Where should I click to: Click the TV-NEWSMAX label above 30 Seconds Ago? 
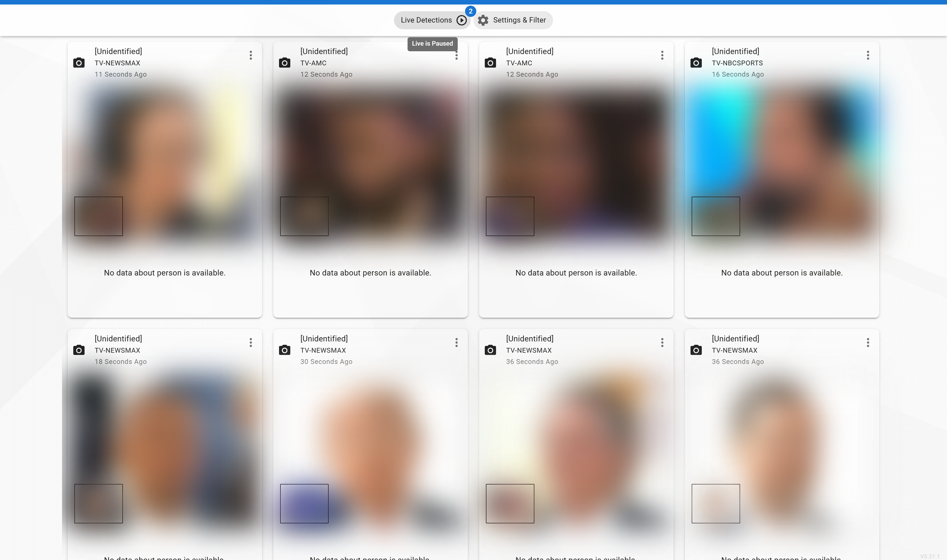[323, 350]
